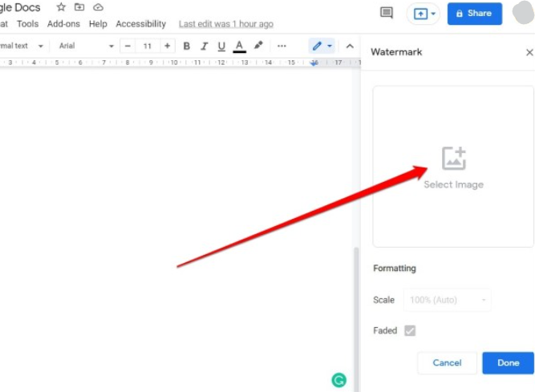Open the text color picker
This screenshot has width=535, height=392.
click(240, 46)
